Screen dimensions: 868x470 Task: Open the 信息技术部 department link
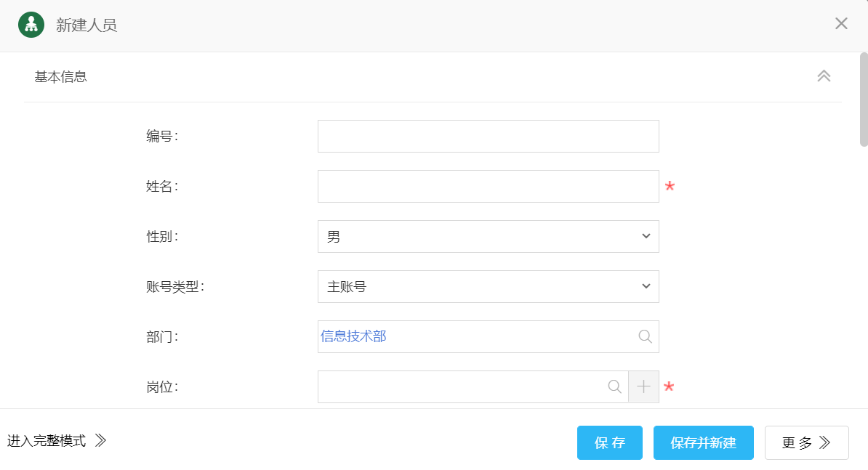pyautogui.click(x=353, y=336)
